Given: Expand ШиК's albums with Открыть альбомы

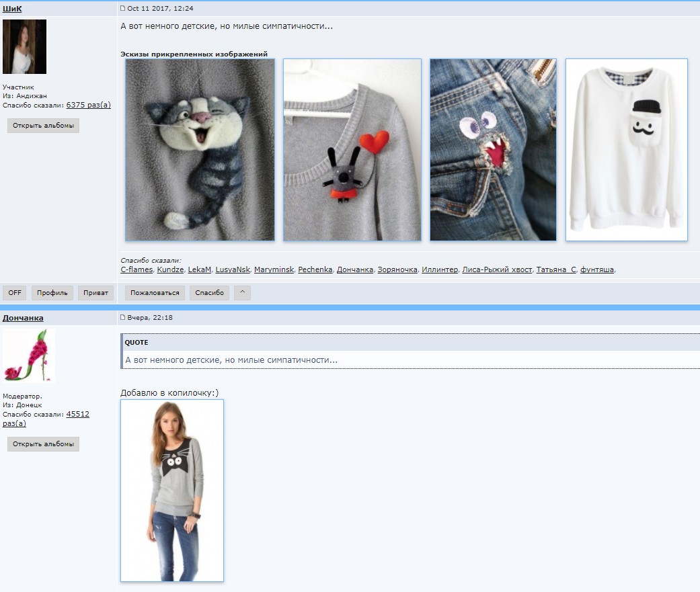Looking at the screenshot, I should pyautogui.click(x=43, y=126).
